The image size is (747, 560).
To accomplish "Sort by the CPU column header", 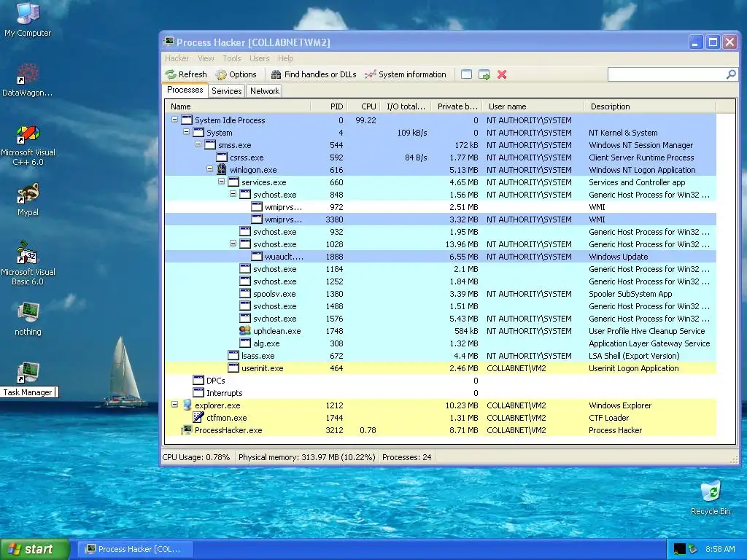I will [363, 106].
